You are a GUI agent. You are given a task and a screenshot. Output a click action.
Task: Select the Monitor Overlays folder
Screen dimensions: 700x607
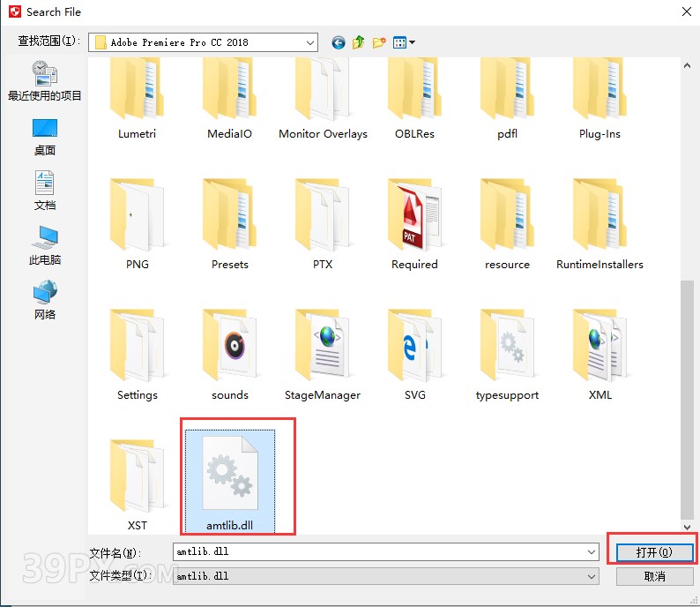323,99
